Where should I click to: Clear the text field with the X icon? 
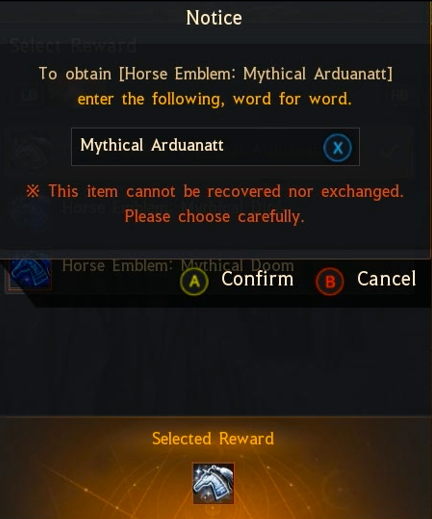coord(337,147)
